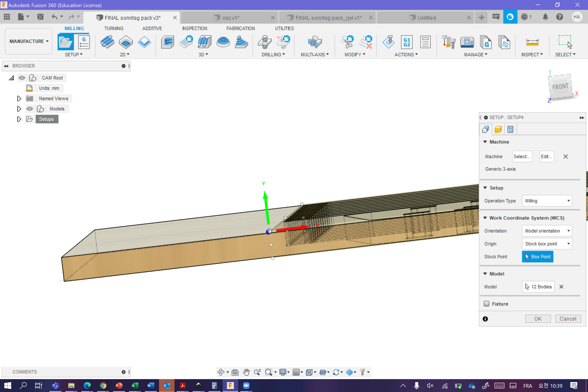Open the Tool Library icon in Manage
Image resolution: width=588 pixels, height=392 pixels.
448,42
